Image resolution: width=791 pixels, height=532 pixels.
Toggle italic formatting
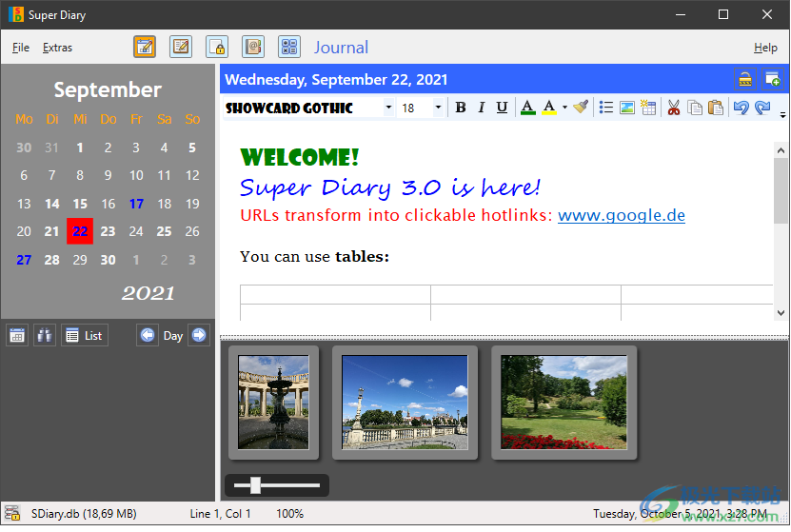[481, 108]
